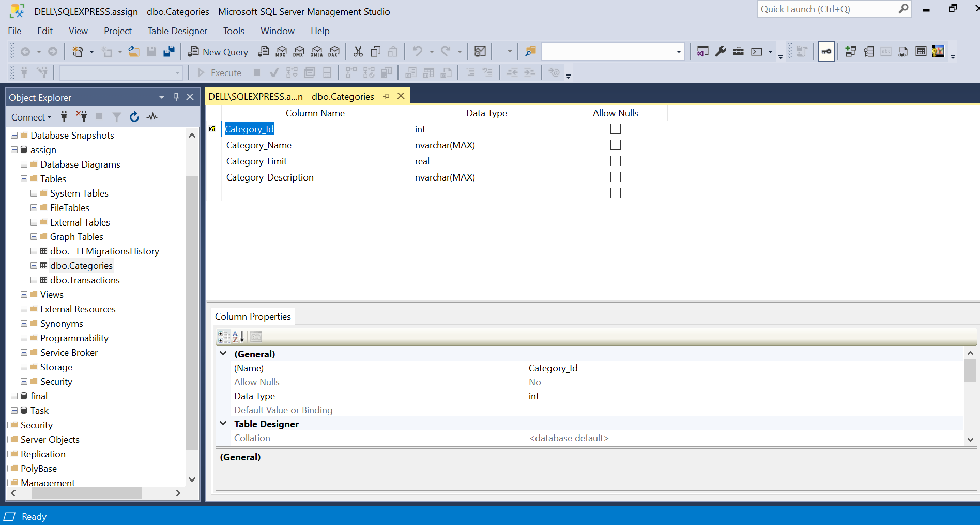The image size is (980, 525).
Task: Collapse the (General) properties section
Action: [x=223, y=354]
